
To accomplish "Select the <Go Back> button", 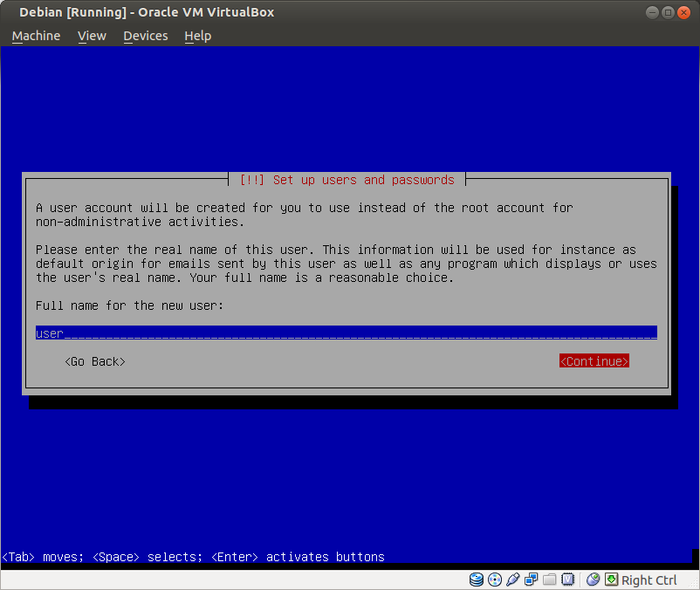I will [x=95, y=361].
